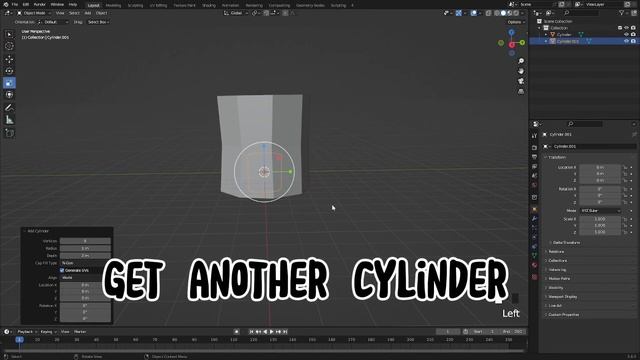
Task: Open the Object Mode dropdown
Action: [x=33, y=13]
